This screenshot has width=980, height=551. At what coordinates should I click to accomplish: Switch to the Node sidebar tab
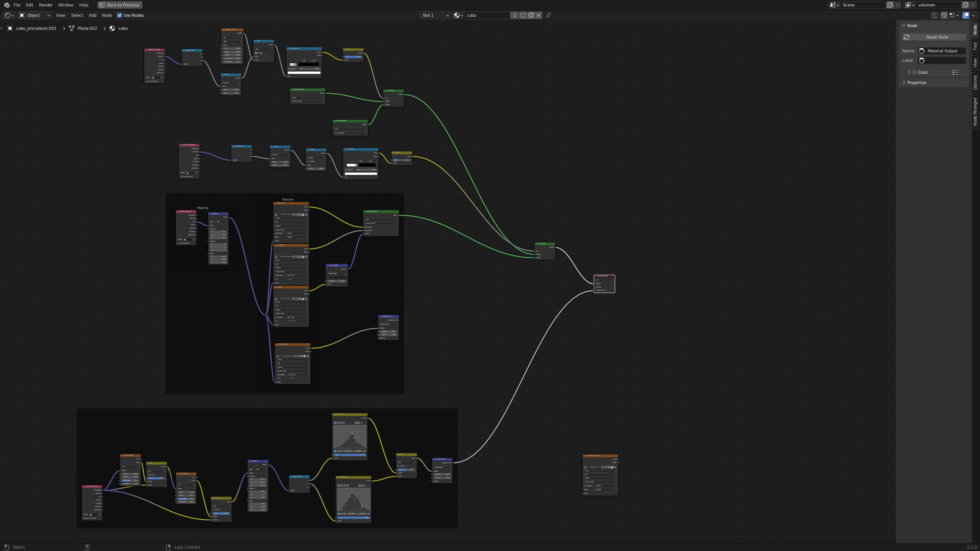[975, 29]
